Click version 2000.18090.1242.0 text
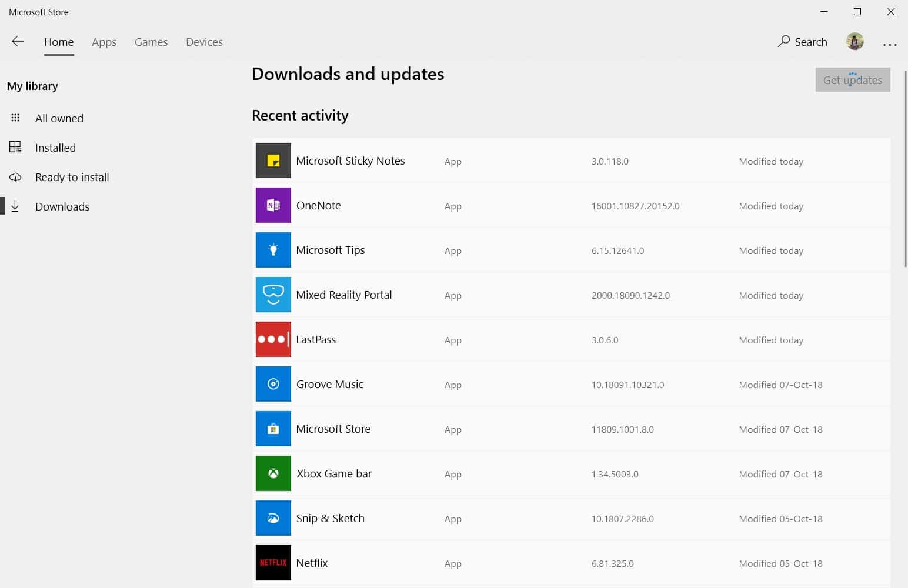The width and height of the screenshot is (908, 588). click(630, 295)
